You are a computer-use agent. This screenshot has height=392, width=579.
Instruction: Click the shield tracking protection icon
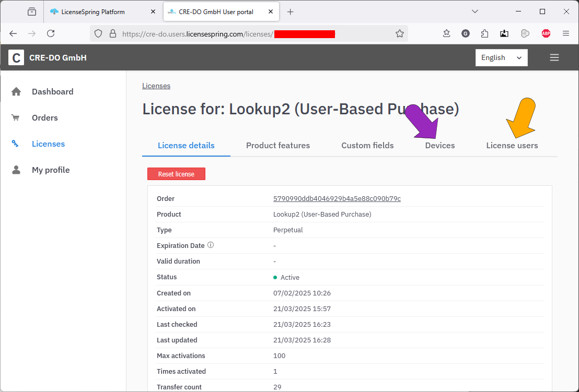[x=98, y=34]
